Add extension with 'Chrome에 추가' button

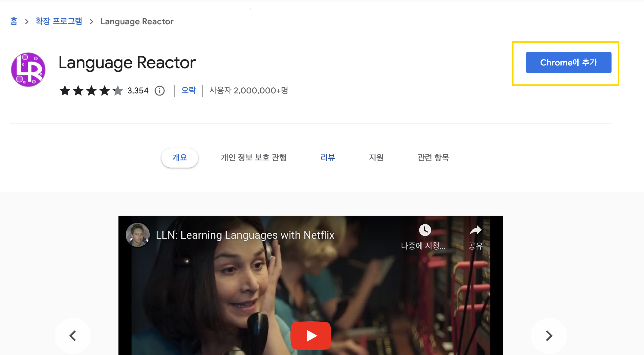pos(569,62)
